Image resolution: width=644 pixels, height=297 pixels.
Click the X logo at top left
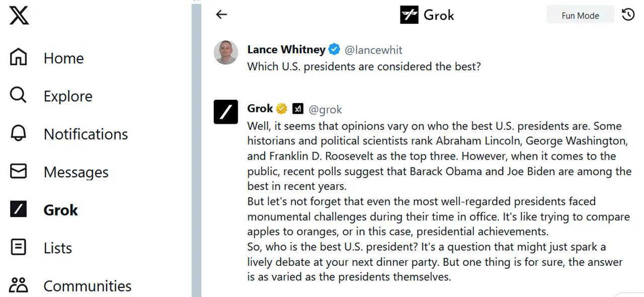point(18,15)
